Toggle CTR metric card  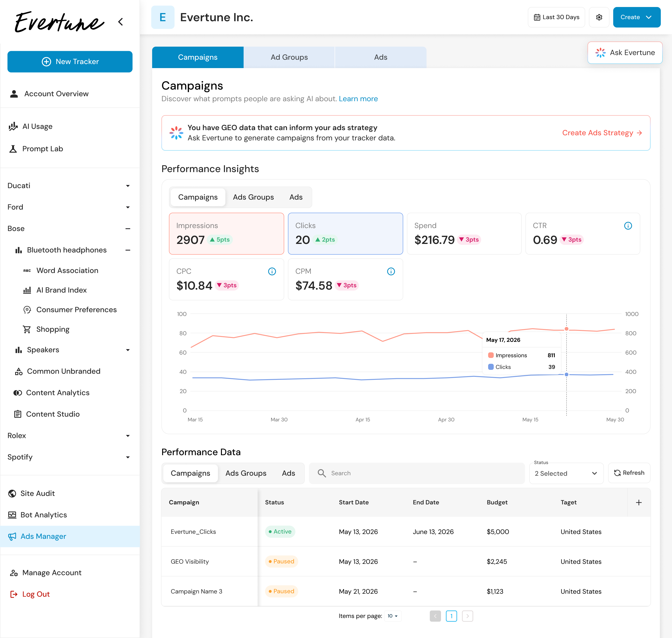(582, 234)
